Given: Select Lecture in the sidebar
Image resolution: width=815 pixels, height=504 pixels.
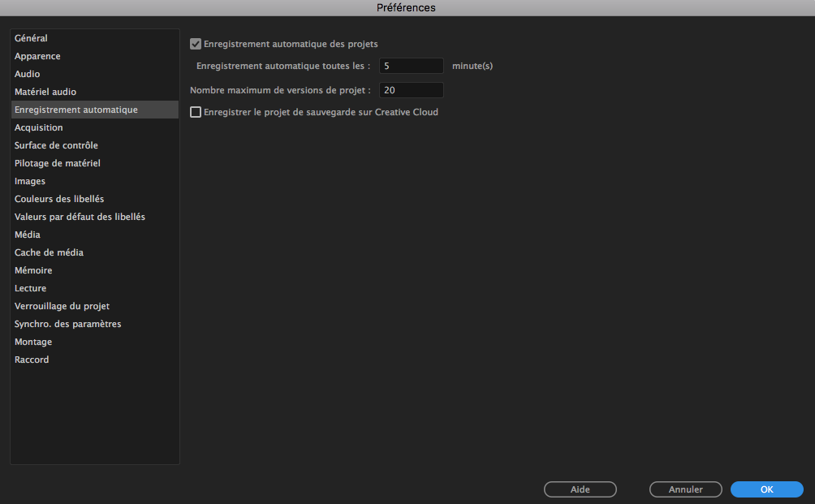Looking at the screenshot, I should (95, 288).
